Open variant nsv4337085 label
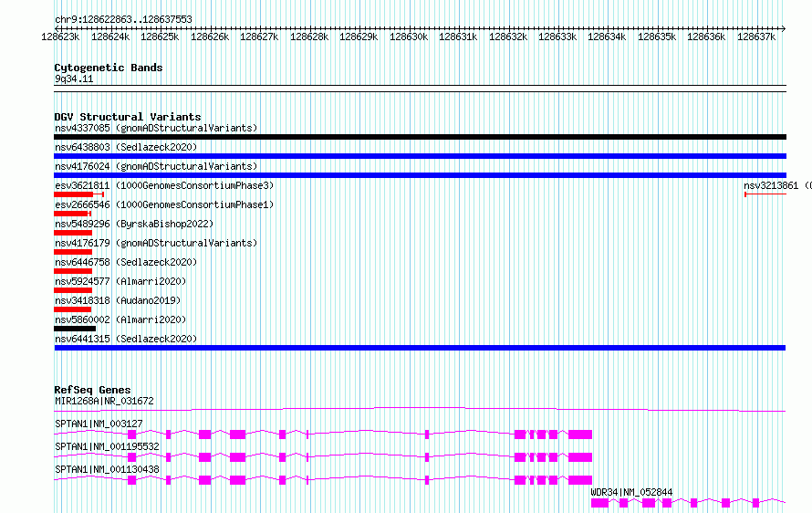 point(156,128)
